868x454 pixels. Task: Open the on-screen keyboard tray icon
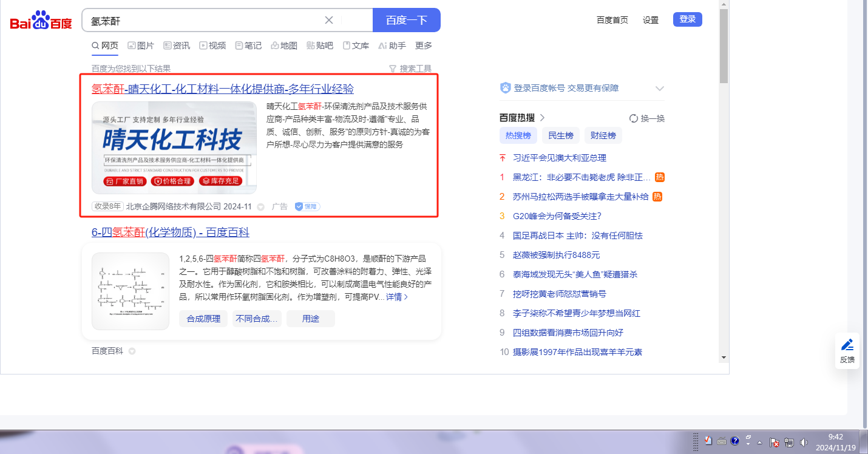click(x=722, y=441)
